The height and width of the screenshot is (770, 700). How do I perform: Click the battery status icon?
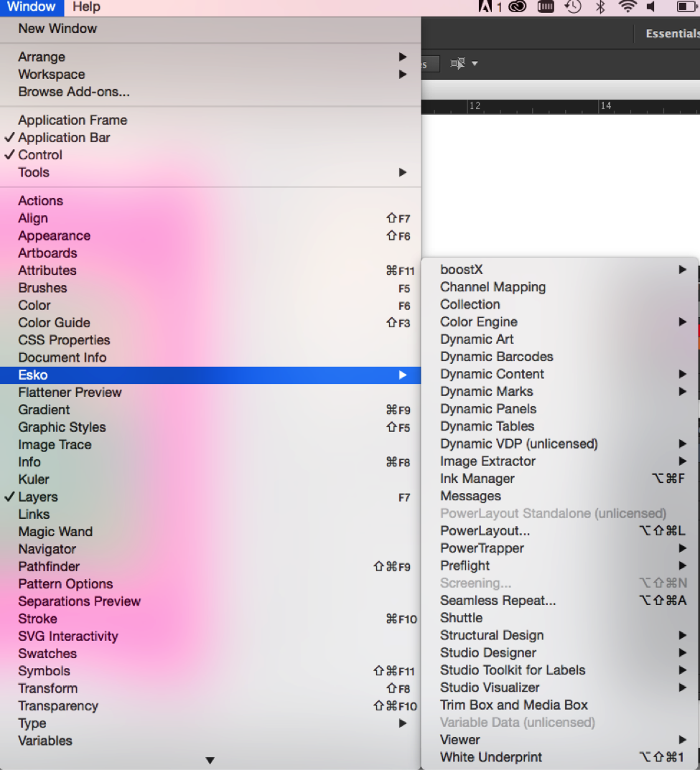click(688, 6)
